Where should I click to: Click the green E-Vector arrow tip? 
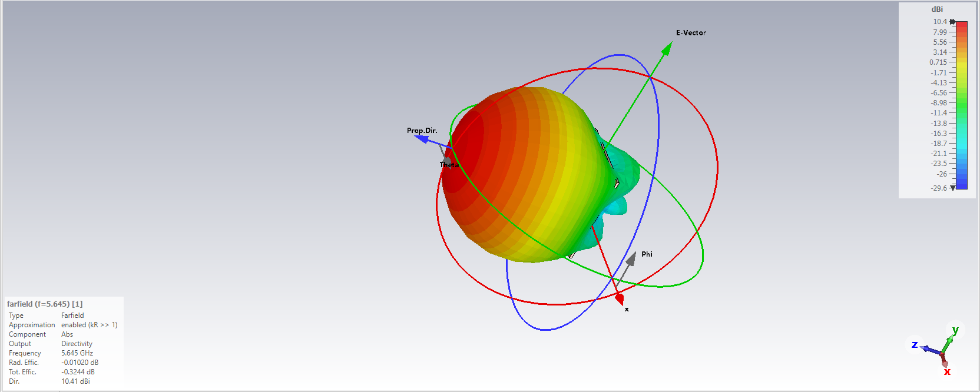(667, 48)
